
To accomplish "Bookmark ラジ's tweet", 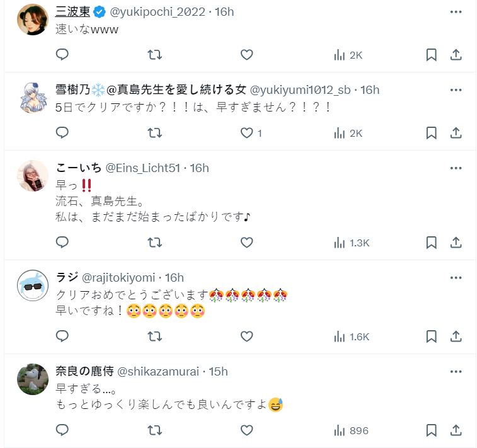I will click(431, 336).
